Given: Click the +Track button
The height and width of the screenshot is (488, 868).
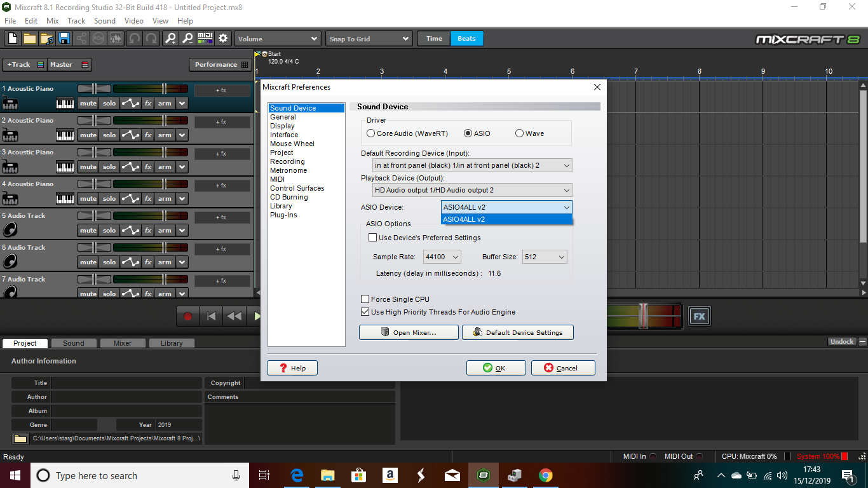Looking at the screenshot, I should pyautogui.click(x=25, y=65).
